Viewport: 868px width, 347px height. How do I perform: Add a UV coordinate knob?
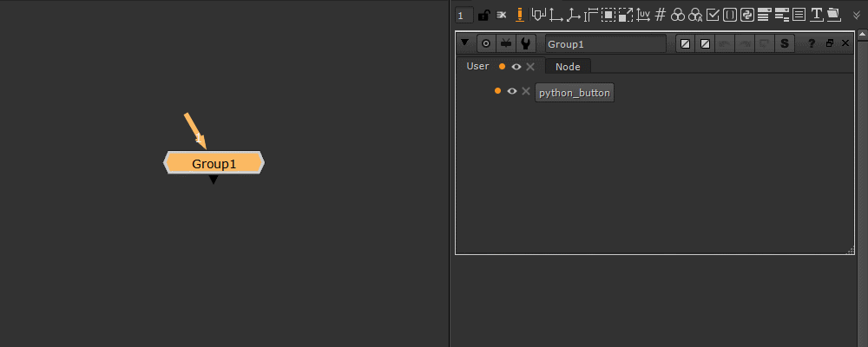[642, 15]
